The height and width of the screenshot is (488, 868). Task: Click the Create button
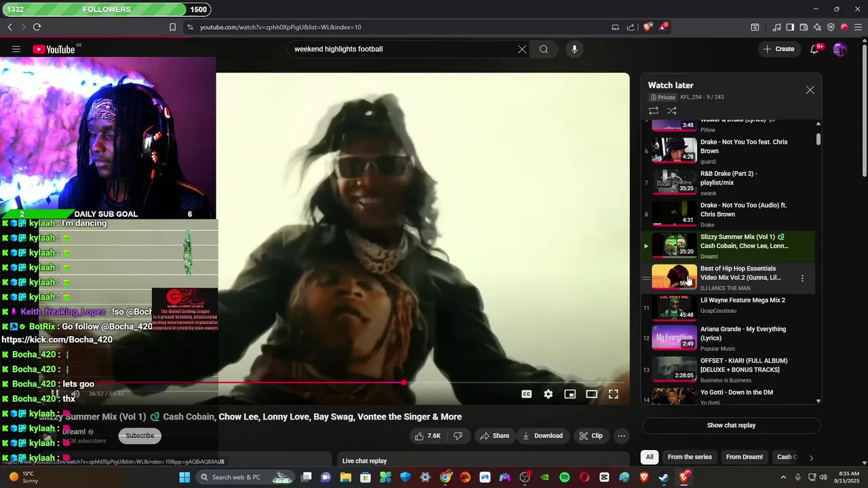point(778,49)
